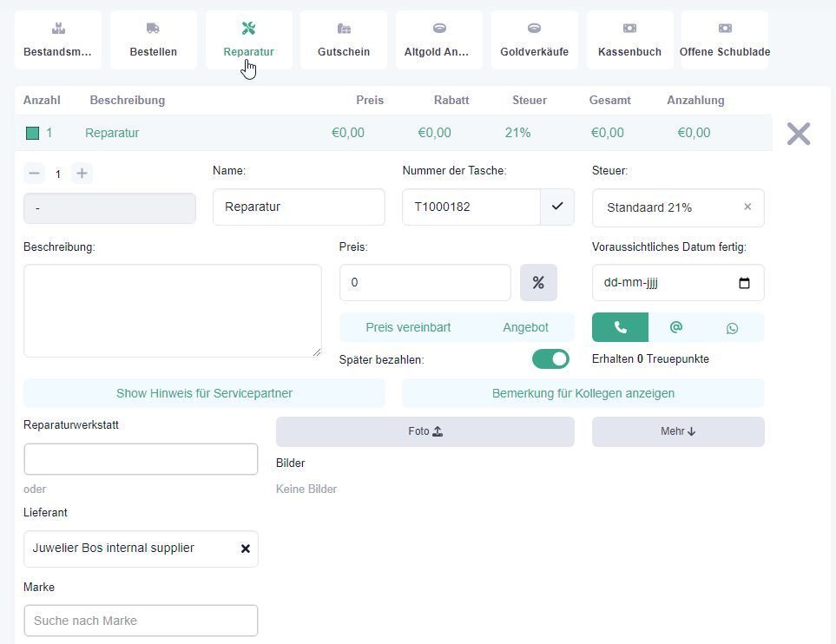The width and height of the screenshot is (836, 644).
Task: Click into the Beschreibung text area
Action: coord(173,311)
